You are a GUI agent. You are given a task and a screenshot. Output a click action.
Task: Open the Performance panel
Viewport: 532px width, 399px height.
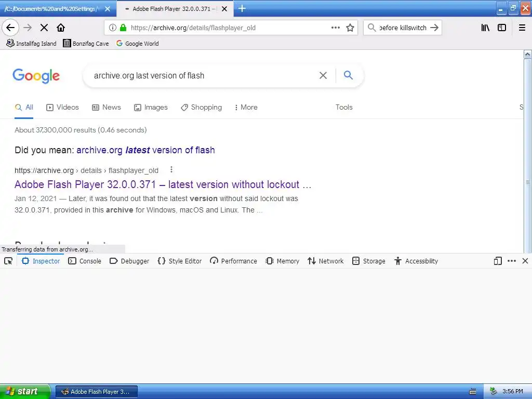pos(233,261)
